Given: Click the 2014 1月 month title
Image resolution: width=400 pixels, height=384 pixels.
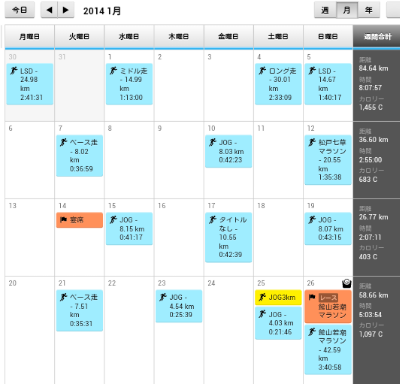Looking at the screenshot, I should click(x=102, y=11).
